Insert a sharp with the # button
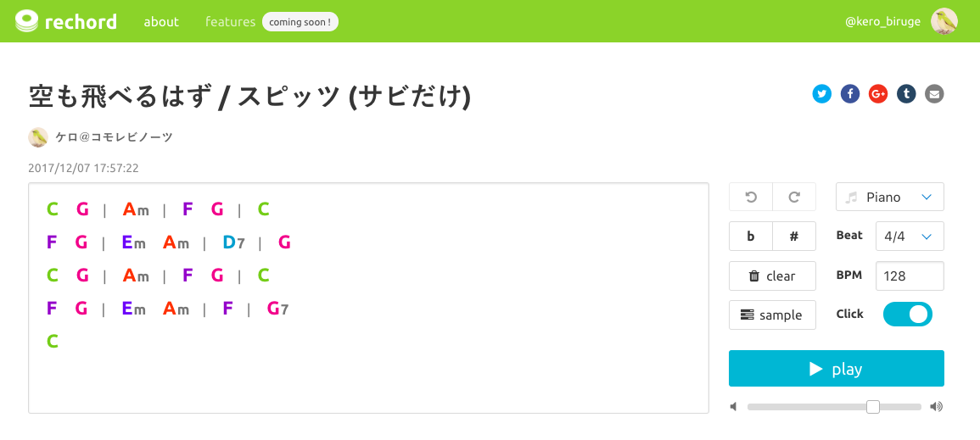Screen dimensions: 980x440 794,237
